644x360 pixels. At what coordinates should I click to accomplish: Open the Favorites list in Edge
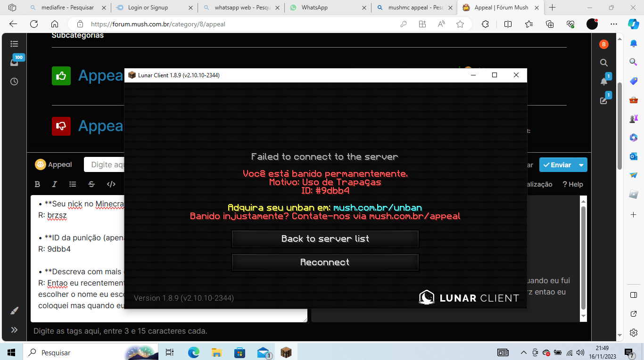coord(528,24)
